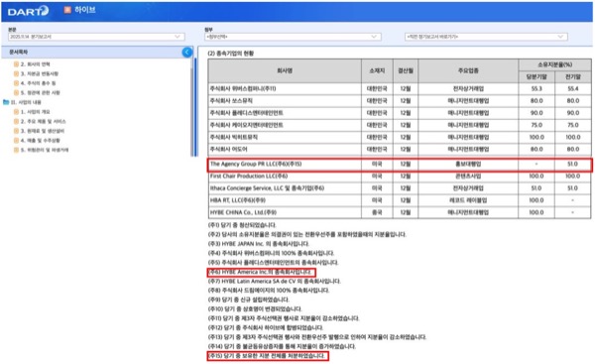Click footnote (주6) about HYBE America Inc.
Screen dimensions: 595x364
[261, 272]
